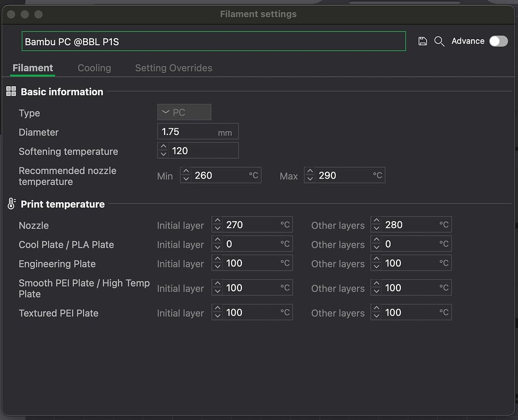Click the Nozzle initial layer value 270
Image resolution: width=518 pixels, height=420 pixels.
(x=235, y=225)
